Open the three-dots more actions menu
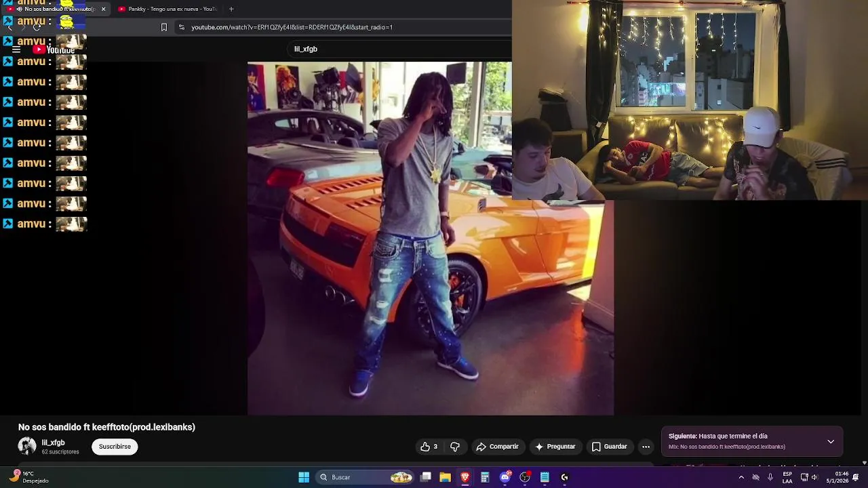 tap(646, 447)
